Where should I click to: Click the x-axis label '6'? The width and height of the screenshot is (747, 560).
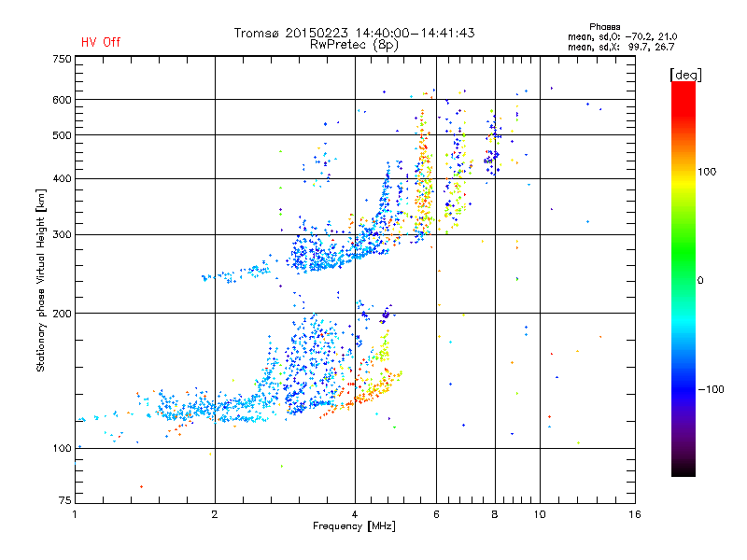tap(436, 514)
